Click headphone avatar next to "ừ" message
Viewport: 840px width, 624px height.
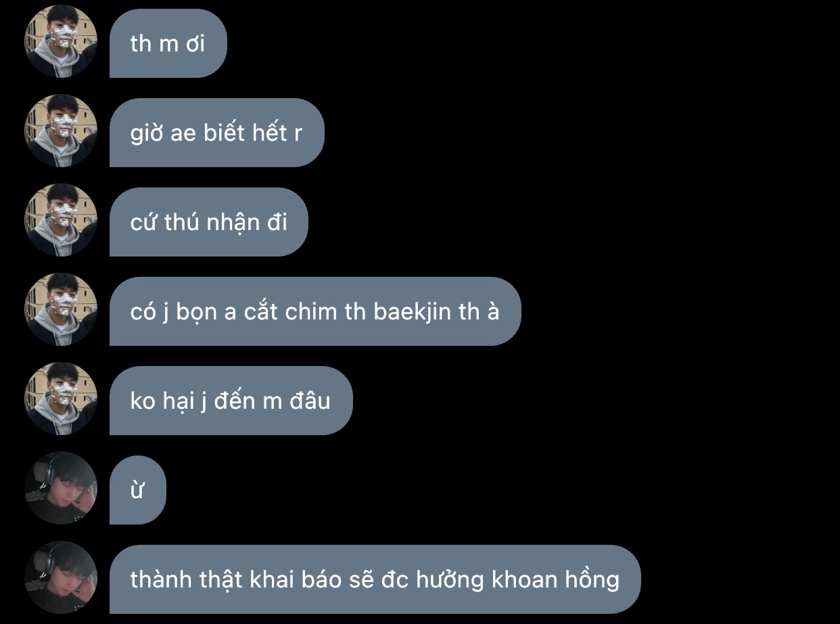(61, 488)
